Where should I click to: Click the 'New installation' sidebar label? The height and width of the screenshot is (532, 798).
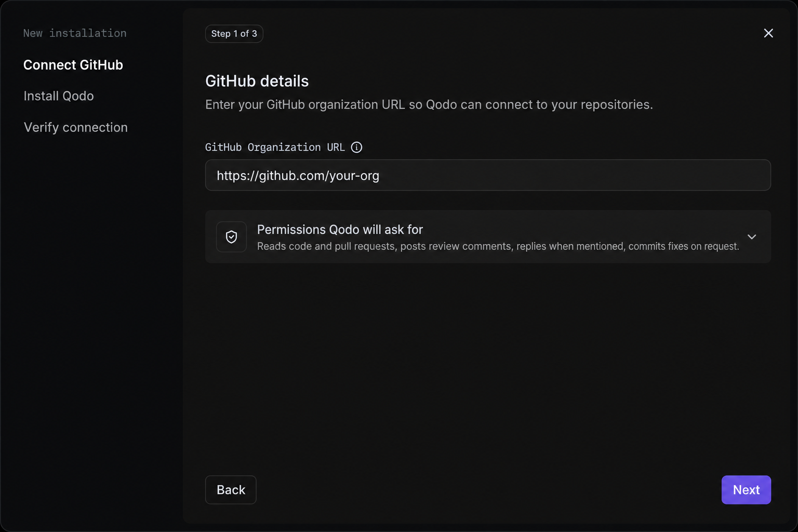[x=75, y=33]
